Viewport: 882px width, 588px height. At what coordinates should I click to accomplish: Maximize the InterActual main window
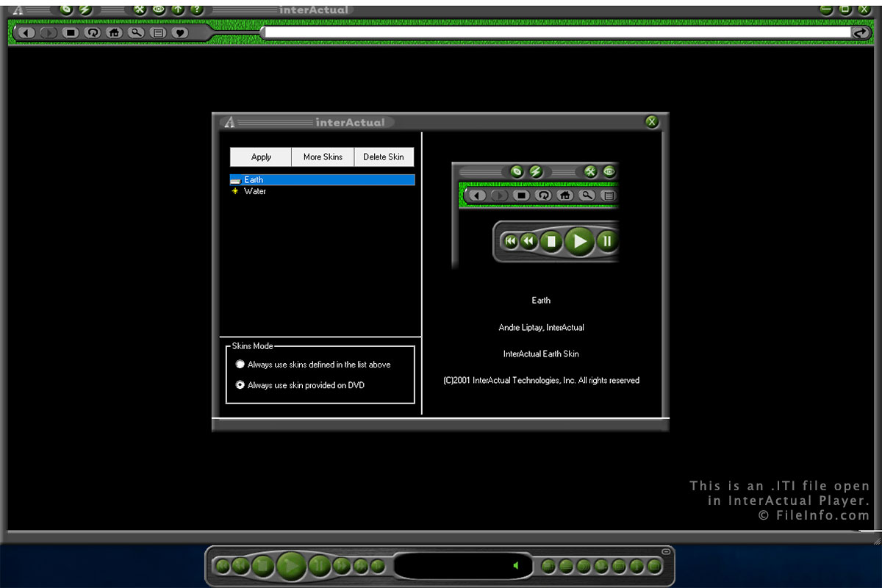(845, 10)
